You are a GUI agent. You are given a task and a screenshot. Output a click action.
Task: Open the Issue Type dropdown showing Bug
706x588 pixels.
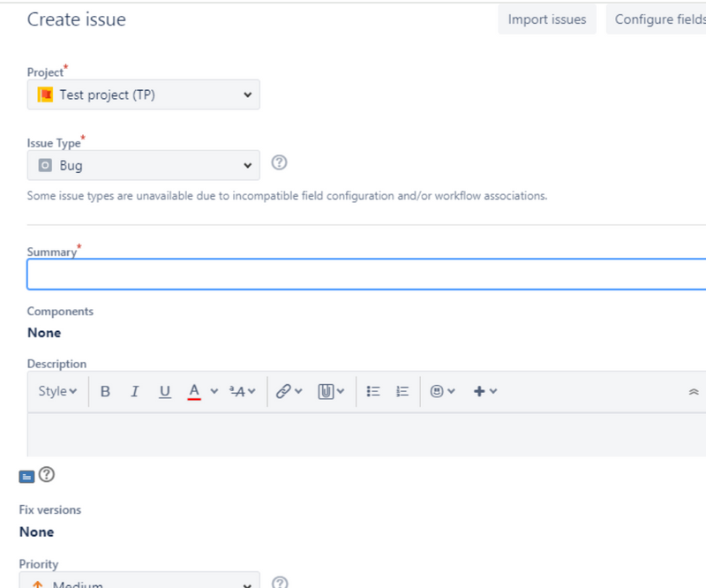[x=143, y=165]
